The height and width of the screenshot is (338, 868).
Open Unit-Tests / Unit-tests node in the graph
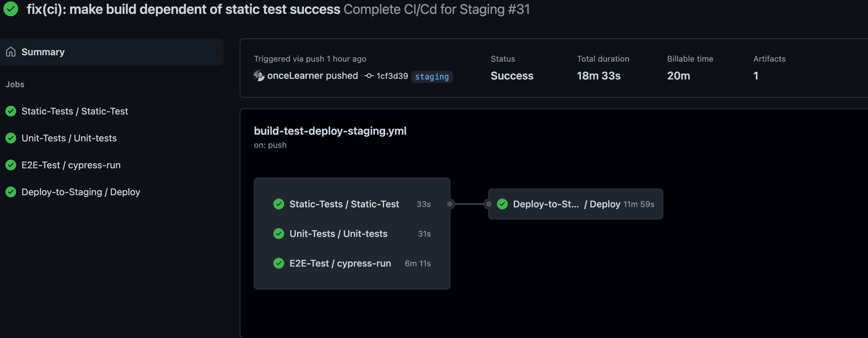pos(338,234)
